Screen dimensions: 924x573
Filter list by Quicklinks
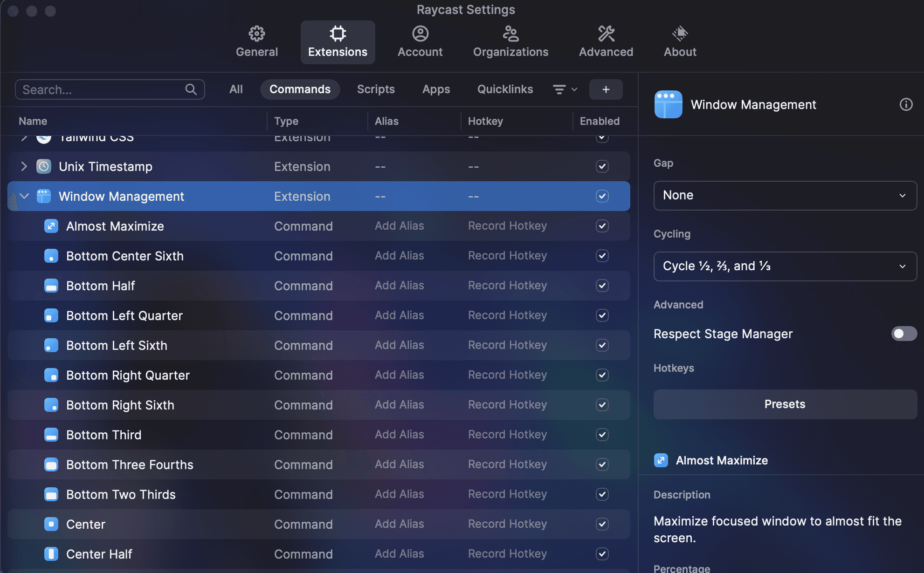(505, 89)
